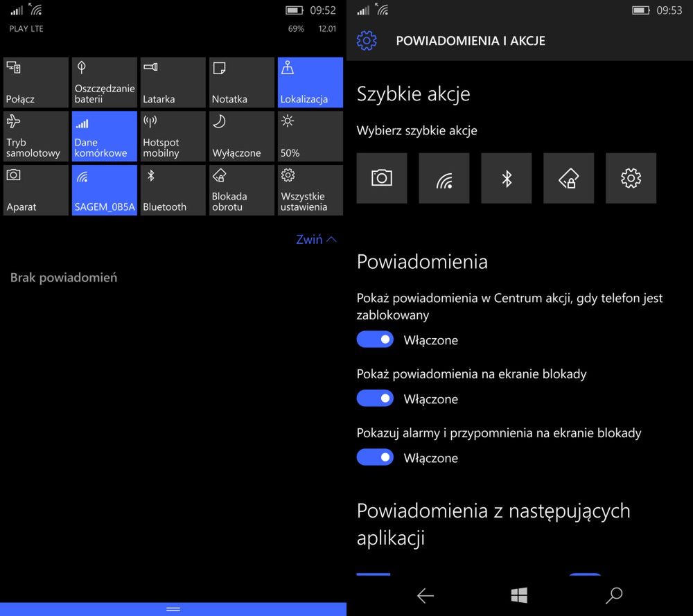
Task: Click the 'Brak powiadomień' text
Action: click(x=64, y=277)
